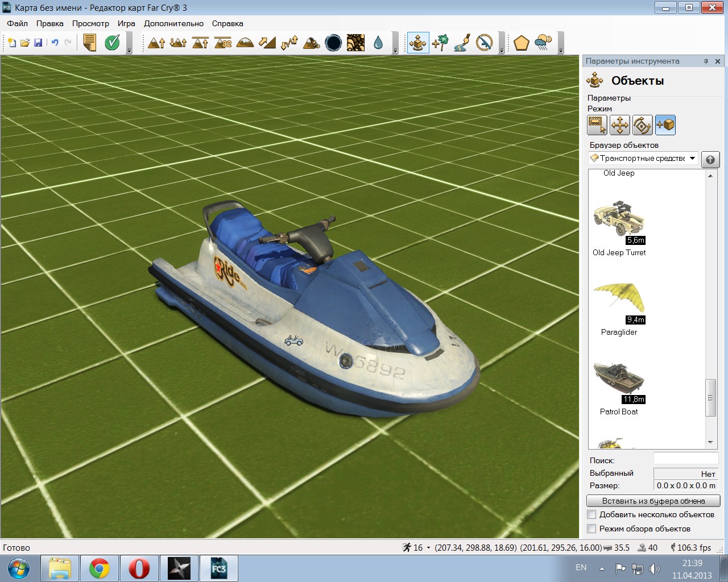Switch to selection mode button

click(x=597, y=125)
